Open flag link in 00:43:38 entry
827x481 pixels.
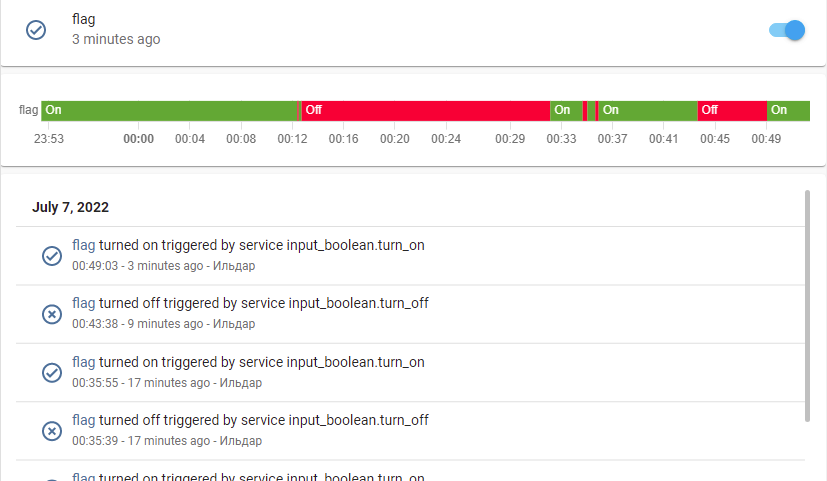click(x=83, y=303)
